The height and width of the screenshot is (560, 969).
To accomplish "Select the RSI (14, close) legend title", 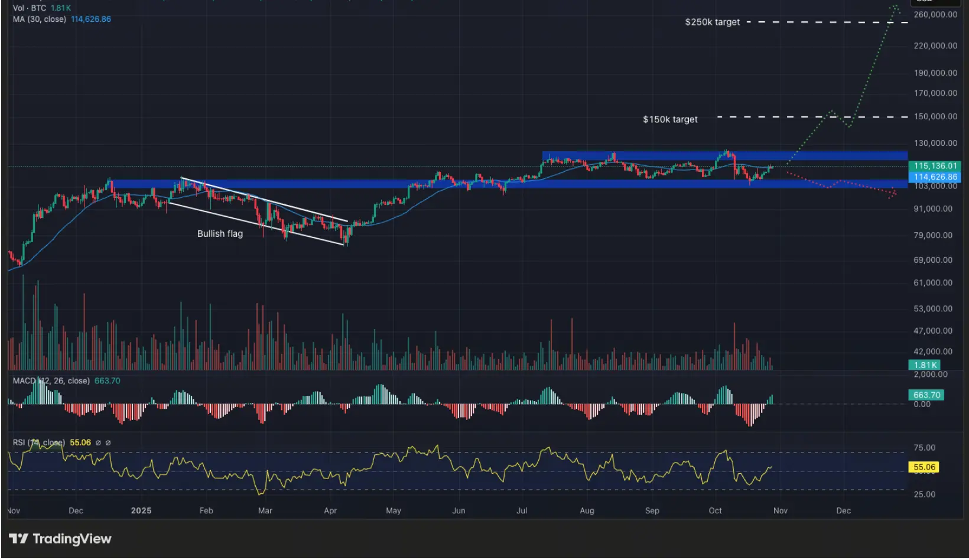I will pyautogui.click(x=39, y=442).
